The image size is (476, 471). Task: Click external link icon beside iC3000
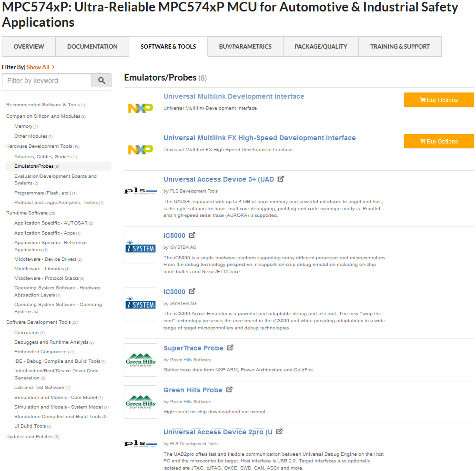(192, 291)
